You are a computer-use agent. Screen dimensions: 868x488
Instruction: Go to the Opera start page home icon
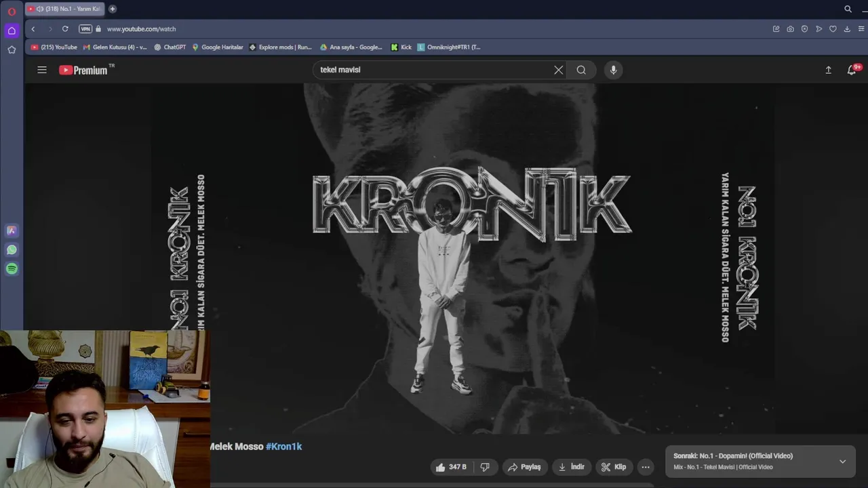click(12, 30)
